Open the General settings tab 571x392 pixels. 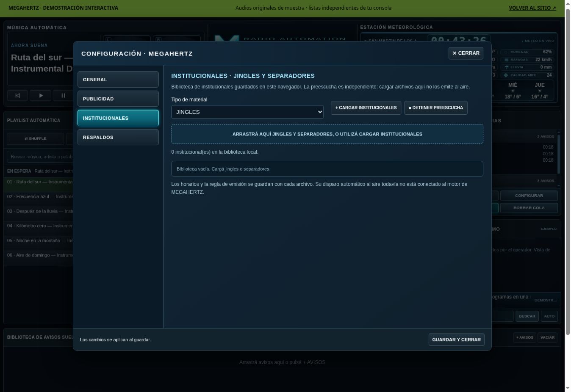(118, 80)
